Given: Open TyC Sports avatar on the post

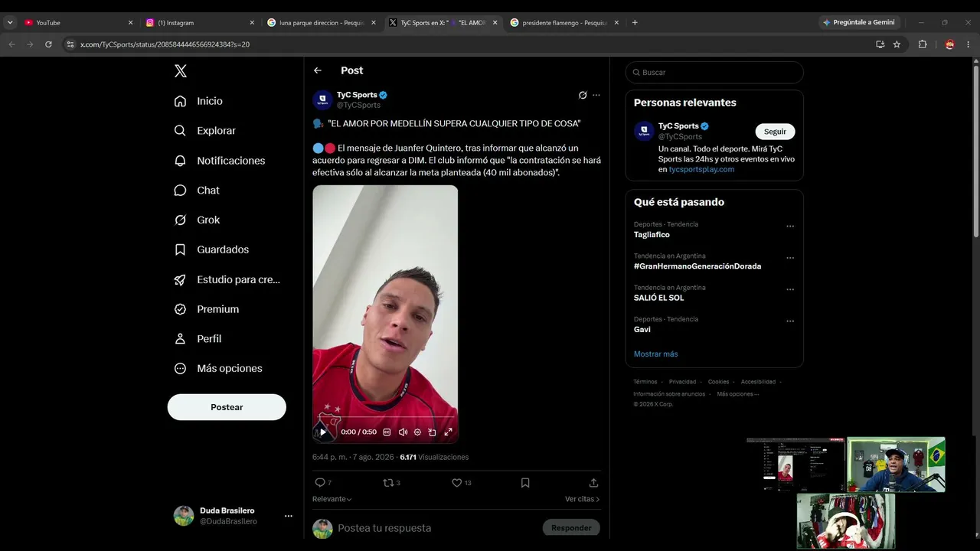Looking at the screenshot, I should 322,99.
